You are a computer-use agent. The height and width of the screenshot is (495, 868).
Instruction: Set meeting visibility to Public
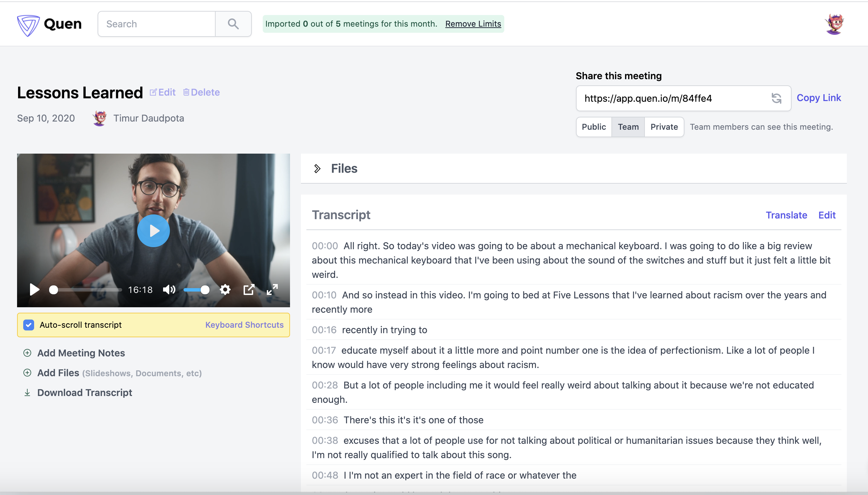594,127
